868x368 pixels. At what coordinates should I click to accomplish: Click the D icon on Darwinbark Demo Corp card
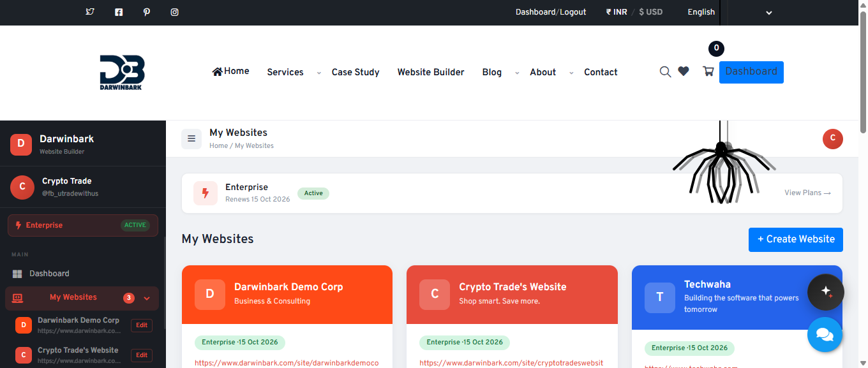(x=210, y=294)
